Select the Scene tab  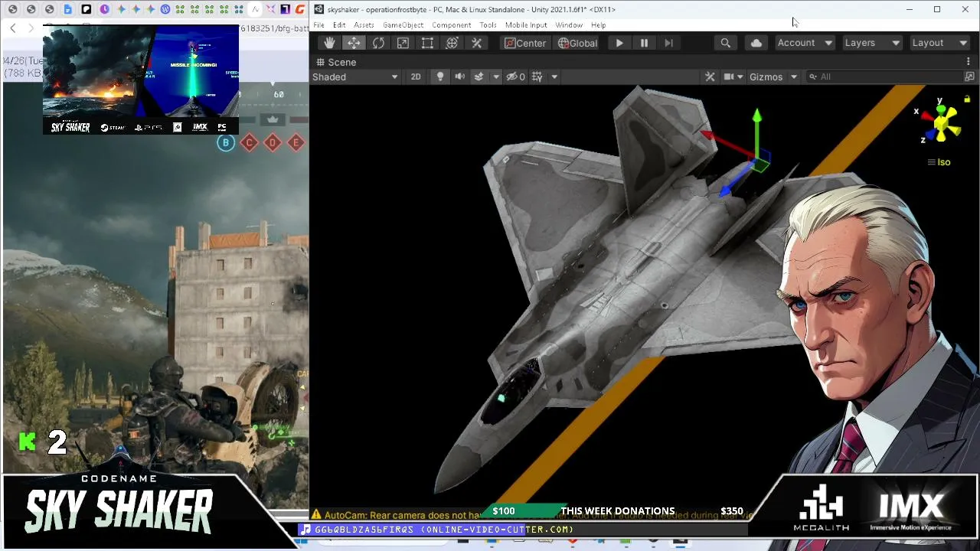[x=336, y=62]
